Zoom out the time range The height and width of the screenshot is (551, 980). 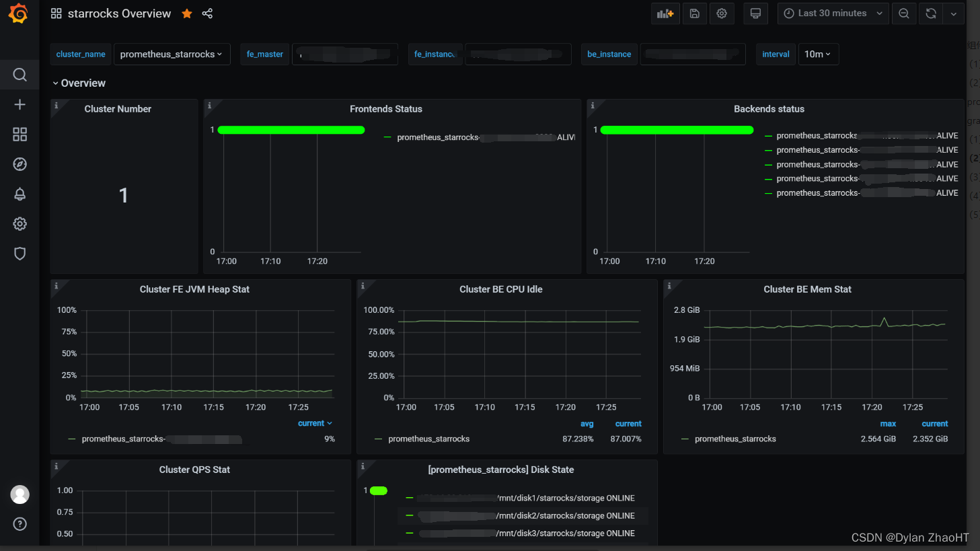click(x=904, y=13)
